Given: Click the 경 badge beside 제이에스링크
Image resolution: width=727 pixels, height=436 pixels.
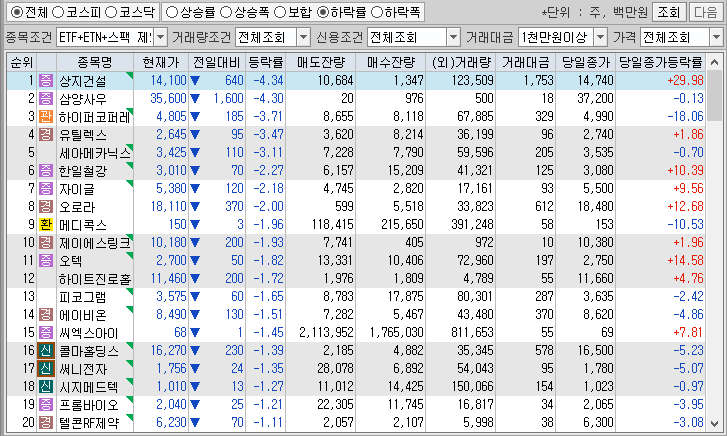Looking at the screenshot, I should [46, 243].
